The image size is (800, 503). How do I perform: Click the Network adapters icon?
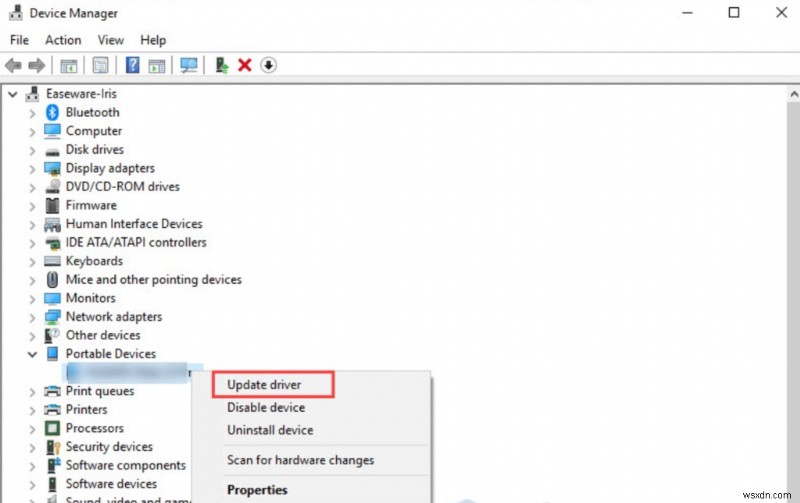pyautogui.click(x=52, y=317)
